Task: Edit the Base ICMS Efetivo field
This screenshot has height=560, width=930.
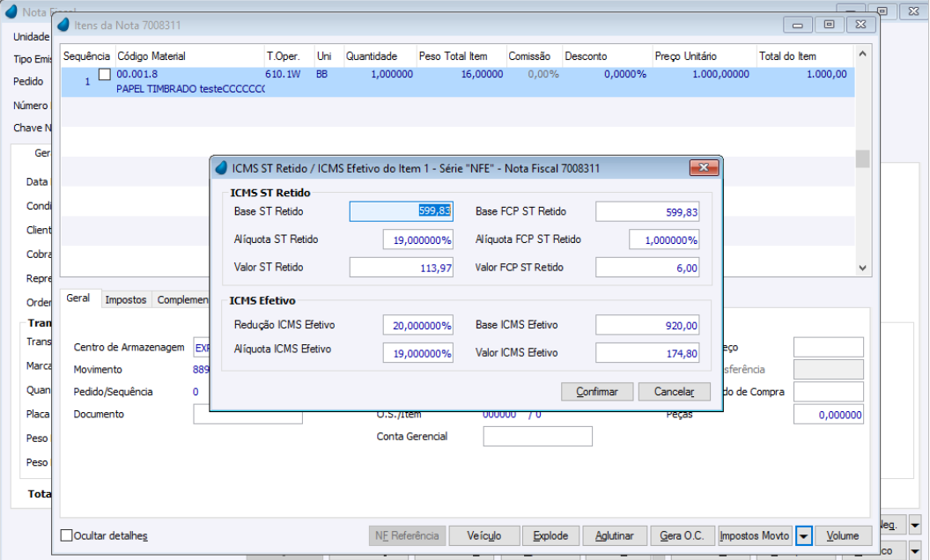Action: click(x=647, y=325)
